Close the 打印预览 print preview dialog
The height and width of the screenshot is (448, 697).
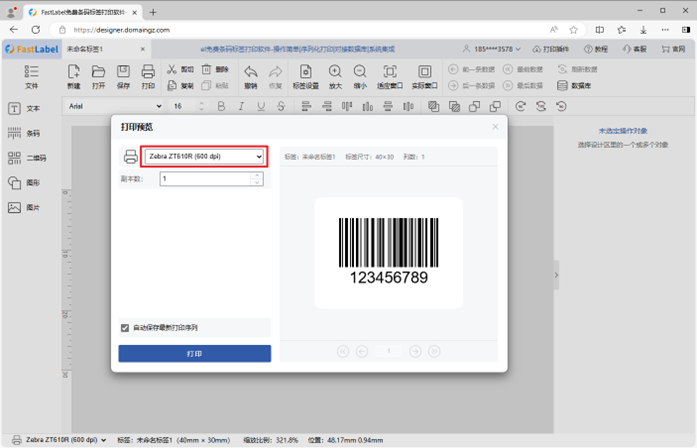click(495, 127)
